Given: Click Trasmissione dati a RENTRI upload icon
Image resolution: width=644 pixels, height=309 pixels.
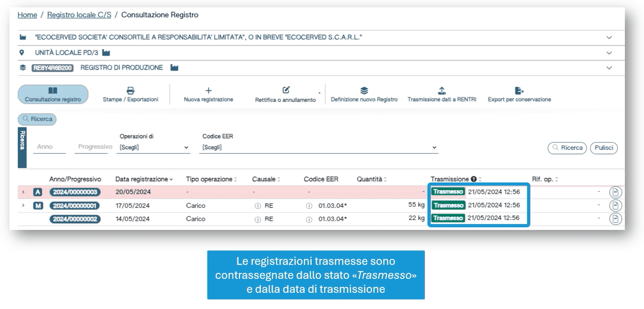Looking at the screenshot, I should [x=442, y=90].
